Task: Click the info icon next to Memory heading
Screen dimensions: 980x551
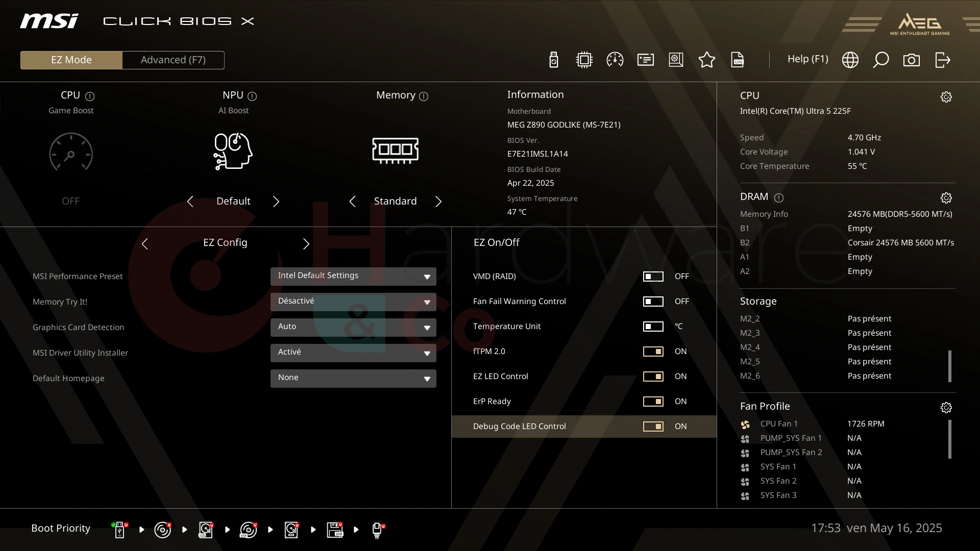Action: coord(424,96)
